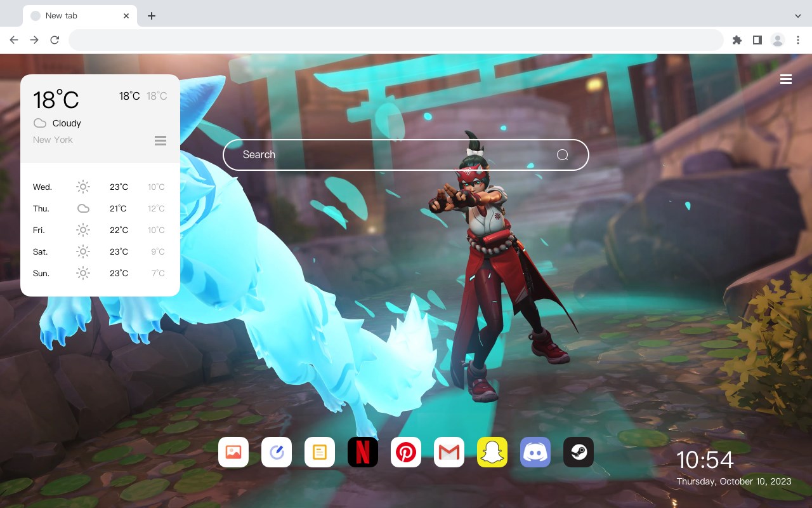
Task: Toggle the browser side panel
Action: pos(757,40)
